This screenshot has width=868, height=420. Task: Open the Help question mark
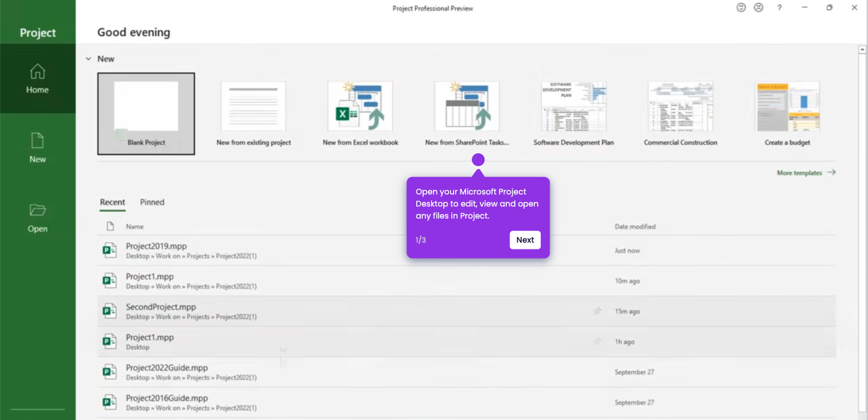click(779, 8)
